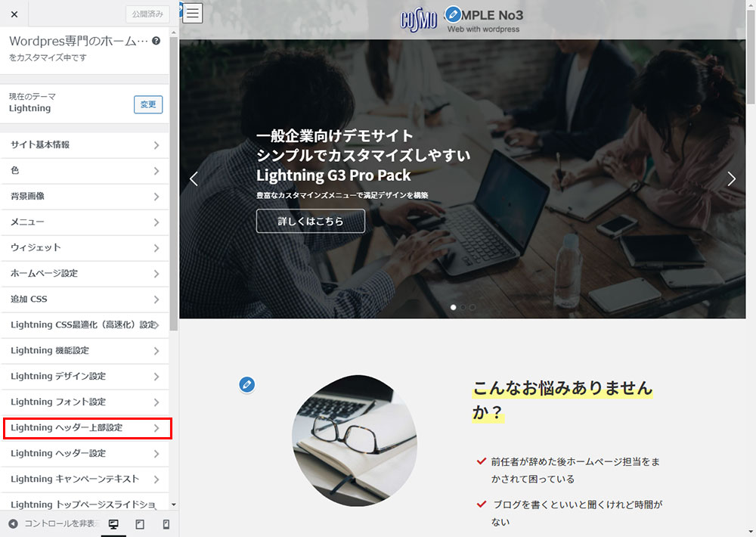Open the hamburger menu in site preview

click(x=192, y=13)
